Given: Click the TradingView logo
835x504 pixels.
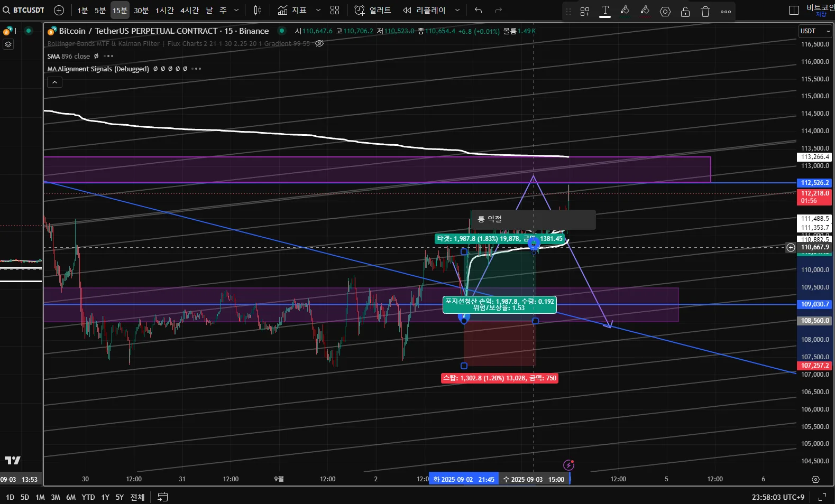Looking at the screenshot, I should point(12,461).
